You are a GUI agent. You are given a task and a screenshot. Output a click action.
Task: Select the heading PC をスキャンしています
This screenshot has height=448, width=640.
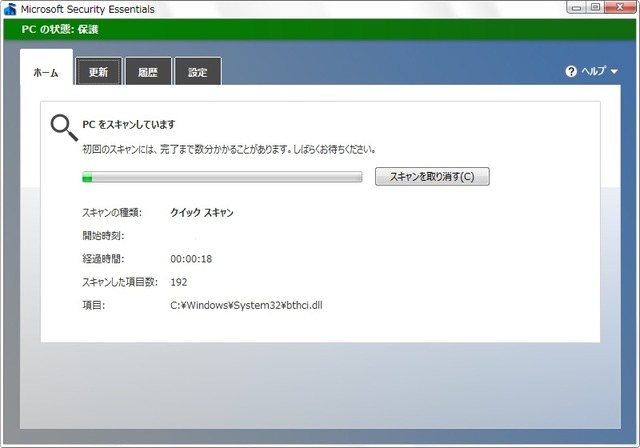pos(129,124)
